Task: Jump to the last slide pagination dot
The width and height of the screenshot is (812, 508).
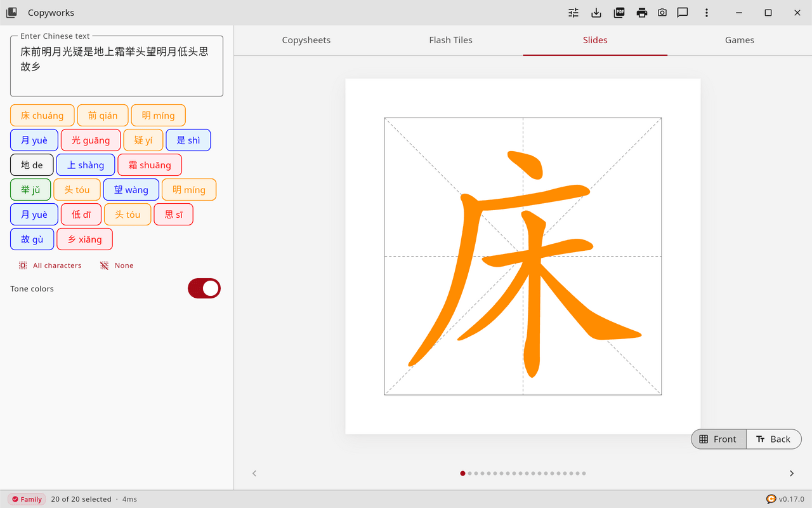Action: (584, 473)
